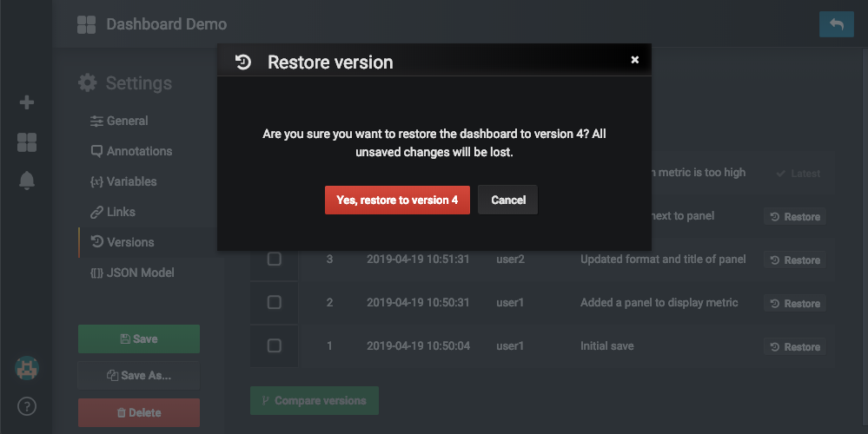The width and height of the screenshot is (868, 434).
Task: Confirm with Yes, restore to version 4
Action: coord(397,200)
